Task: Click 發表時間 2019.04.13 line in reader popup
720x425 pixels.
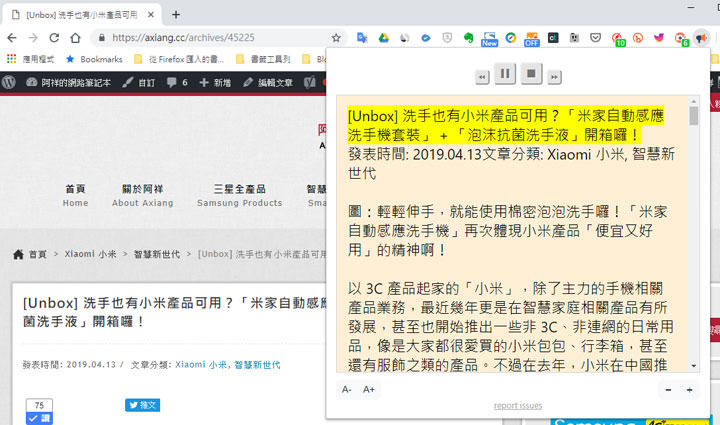Action: (x=511, y=164)
